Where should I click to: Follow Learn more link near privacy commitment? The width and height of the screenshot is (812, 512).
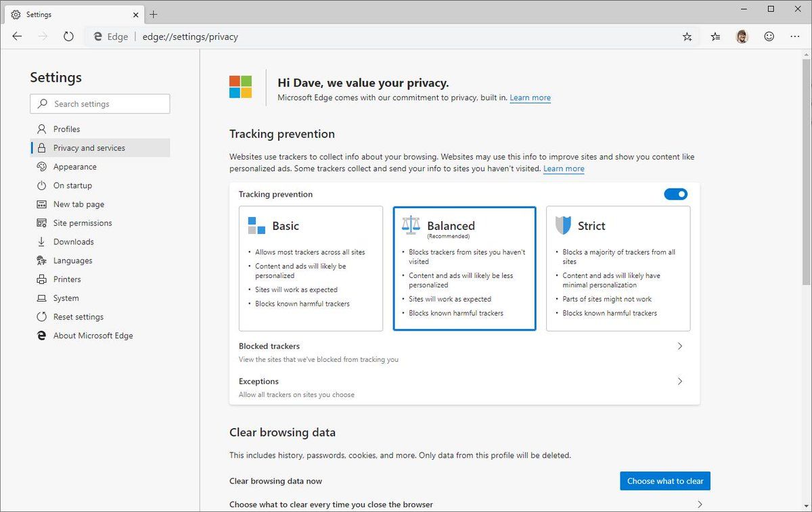[530, 98]
